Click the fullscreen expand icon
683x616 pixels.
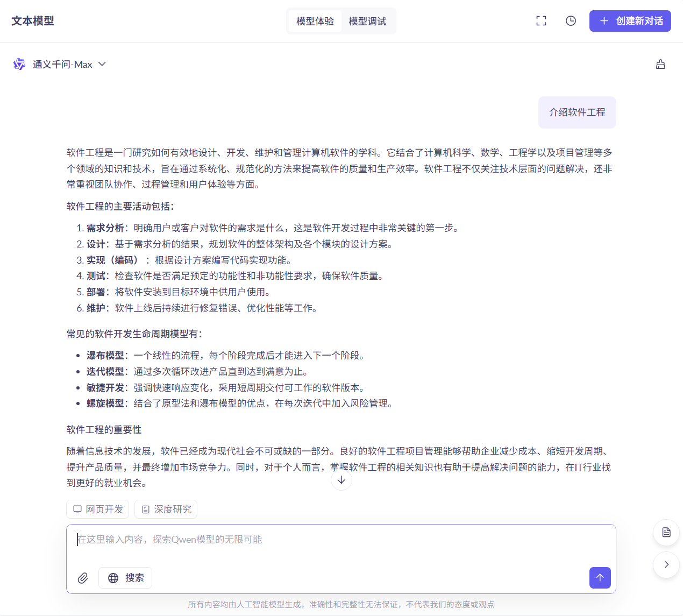tap(541, 21)
